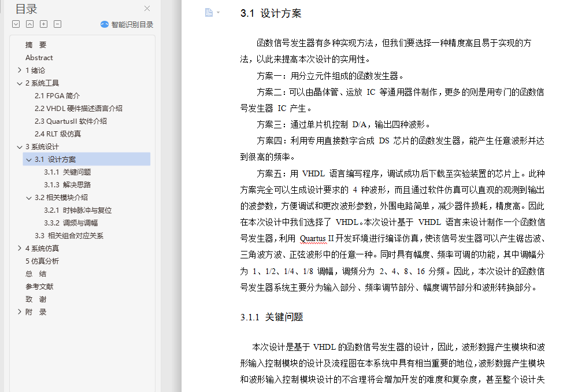Collapse the 2 系统工具 chapter
The image size is (578, 392).
(20, 83)
